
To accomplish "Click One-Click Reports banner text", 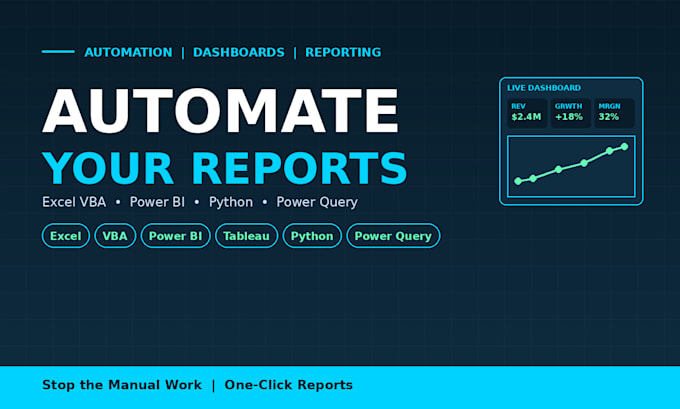I will click(288, 385).
